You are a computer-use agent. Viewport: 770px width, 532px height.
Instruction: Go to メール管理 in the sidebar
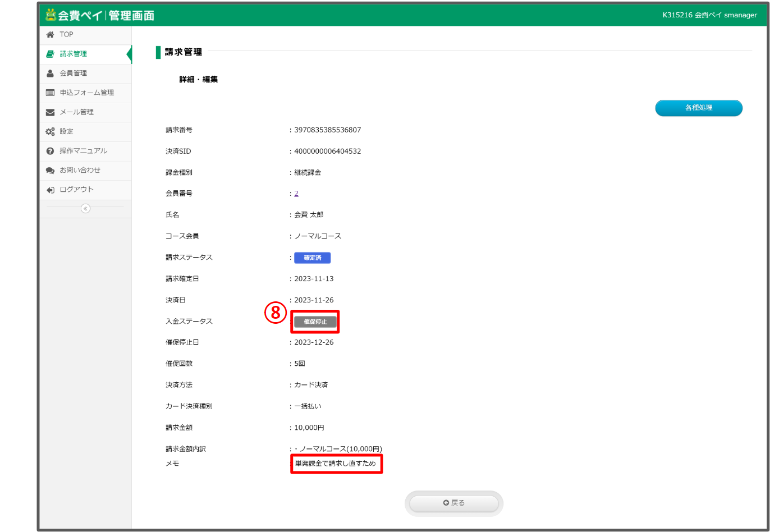pos(77,112)
